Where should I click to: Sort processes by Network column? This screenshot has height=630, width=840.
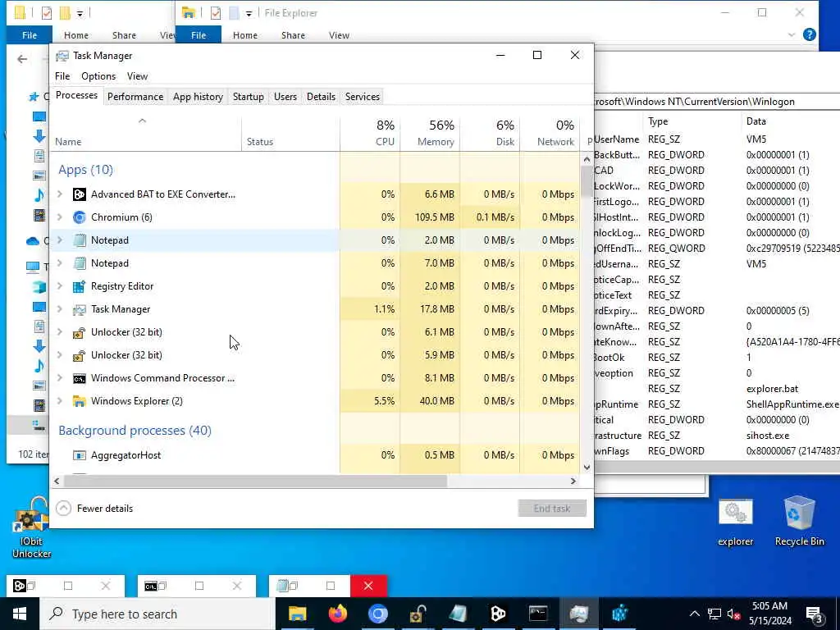(x=550, y=133)
